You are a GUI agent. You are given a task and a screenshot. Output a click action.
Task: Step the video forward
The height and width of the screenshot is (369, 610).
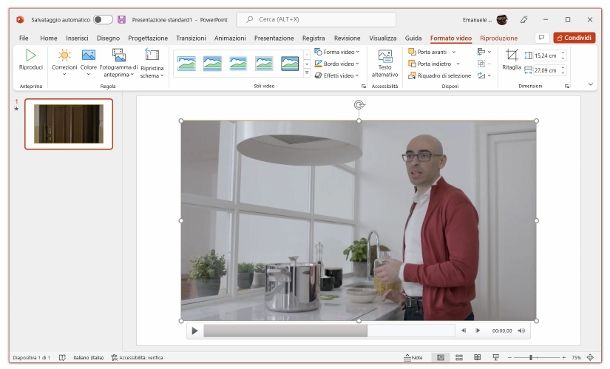click(478, 331)
